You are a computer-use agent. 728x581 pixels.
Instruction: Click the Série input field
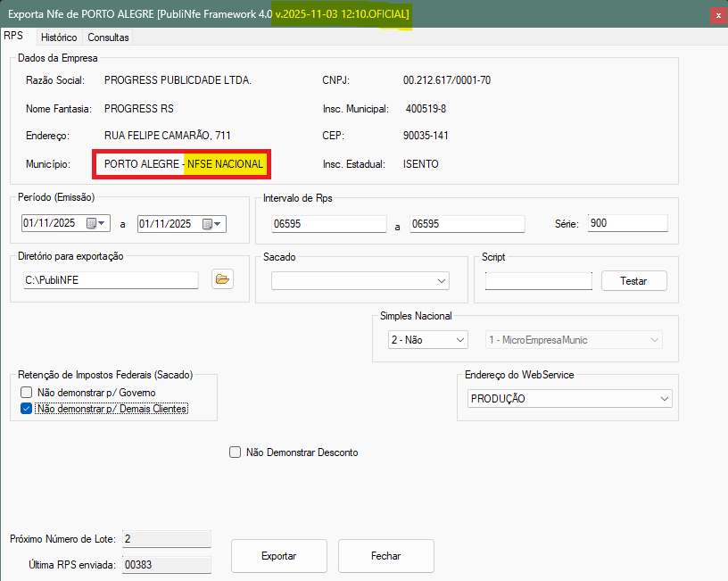coord(627,224)
